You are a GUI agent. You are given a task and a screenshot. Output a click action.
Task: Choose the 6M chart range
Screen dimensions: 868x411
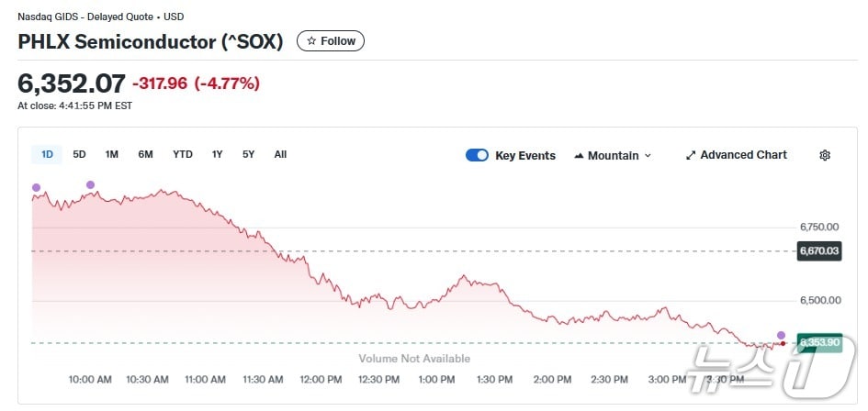click(x=145, y=154)
